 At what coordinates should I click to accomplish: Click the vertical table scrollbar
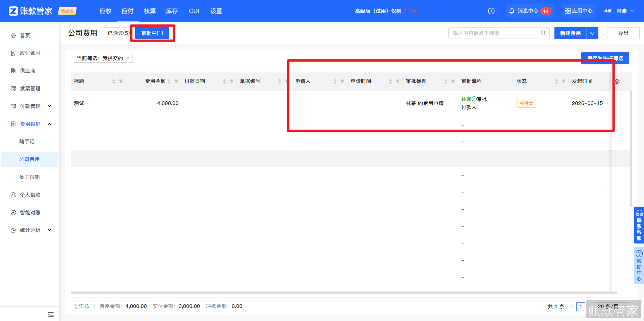631,149
